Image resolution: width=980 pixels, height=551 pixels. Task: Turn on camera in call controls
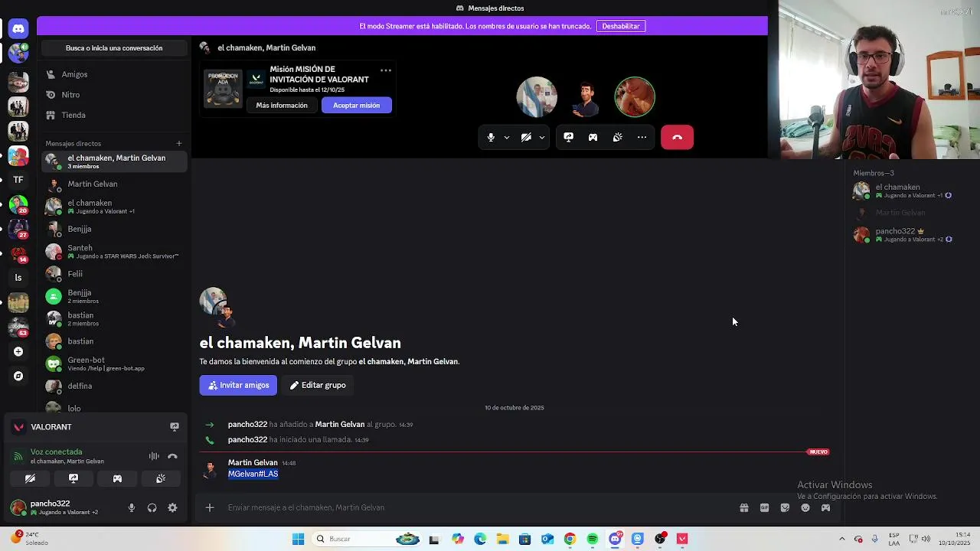(526, 138)
